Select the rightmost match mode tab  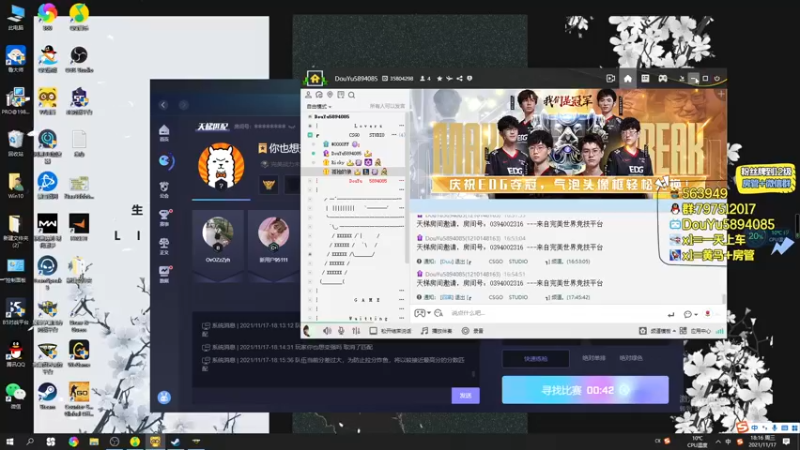pos(631,358)
